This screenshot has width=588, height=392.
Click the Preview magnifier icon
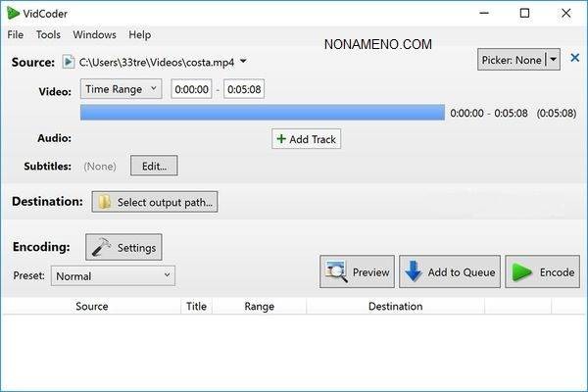point(336,271)
